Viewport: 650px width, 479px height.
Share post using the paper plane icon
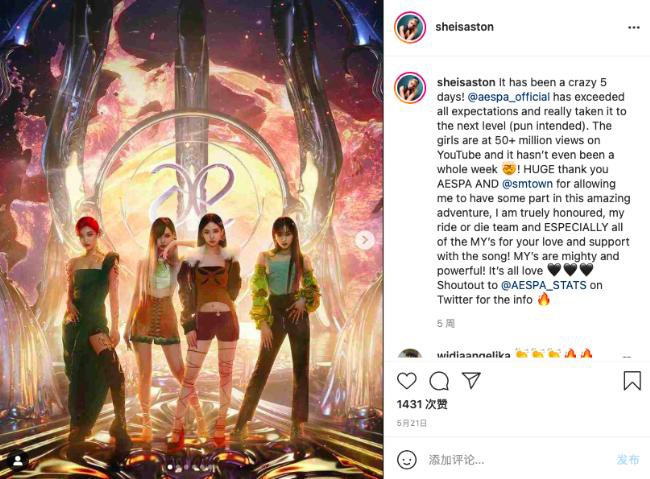point(471,380)
